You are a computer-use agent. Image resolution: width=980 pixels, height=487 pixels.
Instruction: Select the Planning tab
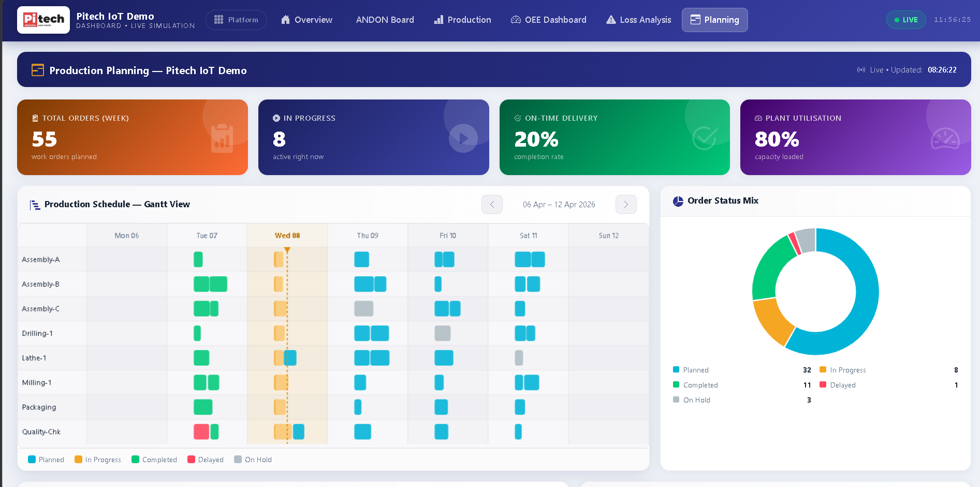point(714,20)
